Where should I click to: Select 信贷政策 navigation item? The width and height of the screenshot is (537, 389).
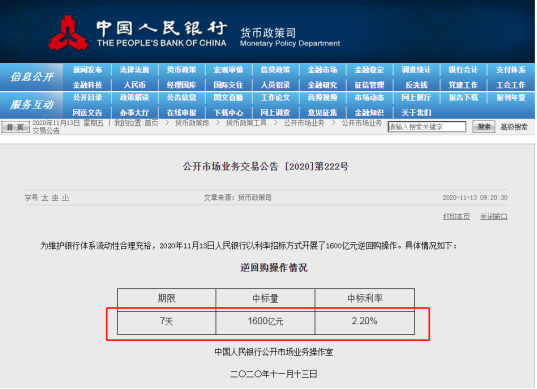(275, 70)
